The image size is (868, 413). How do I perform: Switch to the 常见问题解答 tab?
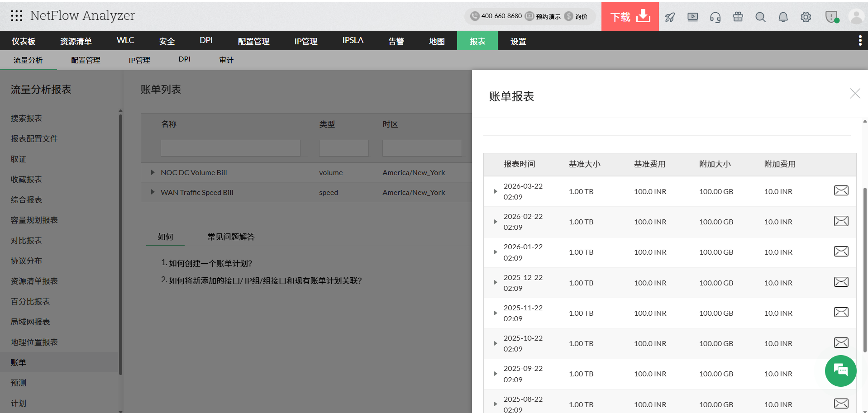pos(230,237)
